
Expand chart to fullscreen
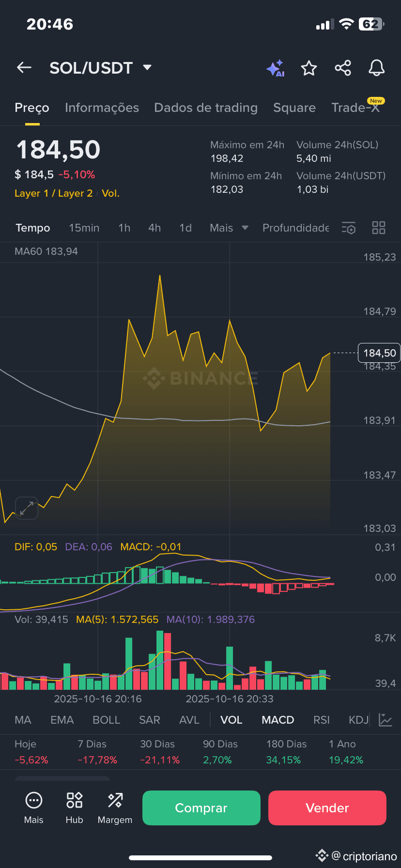pos(27,508)
